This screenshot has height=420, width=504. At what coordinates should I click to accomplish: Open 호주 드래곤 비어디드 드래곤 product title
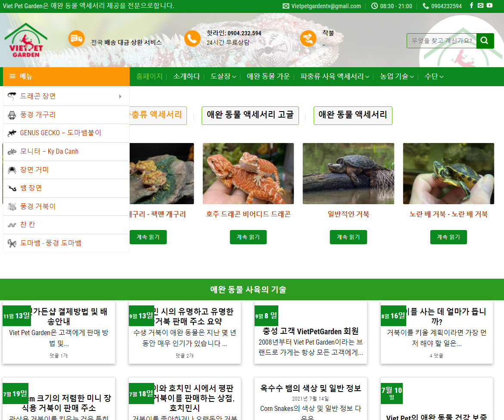pyautogui.click(x=248, y=215)
